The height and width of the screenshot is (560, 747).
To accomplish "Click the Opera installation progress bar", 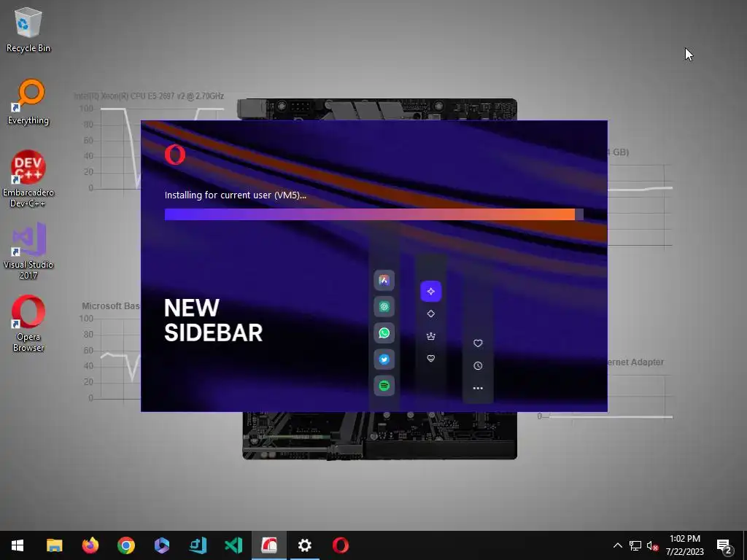I will (374, 215).
